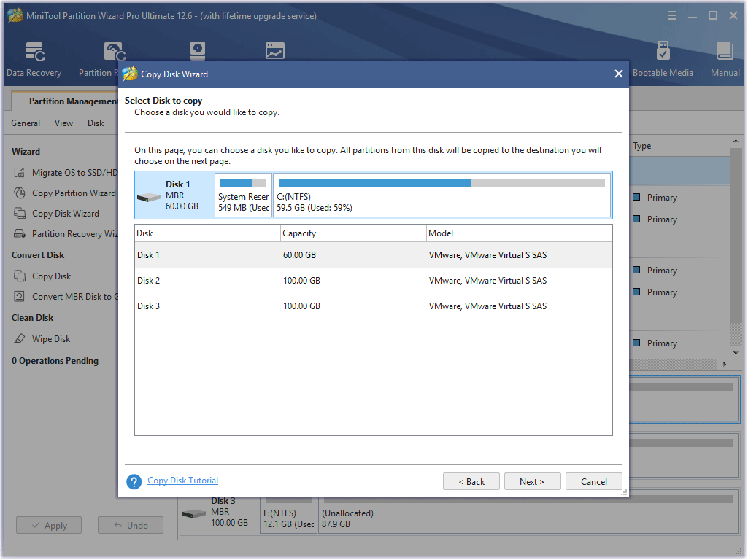Click the Model column header
Screen dimensions: 748x560
[x=519, y=233]
